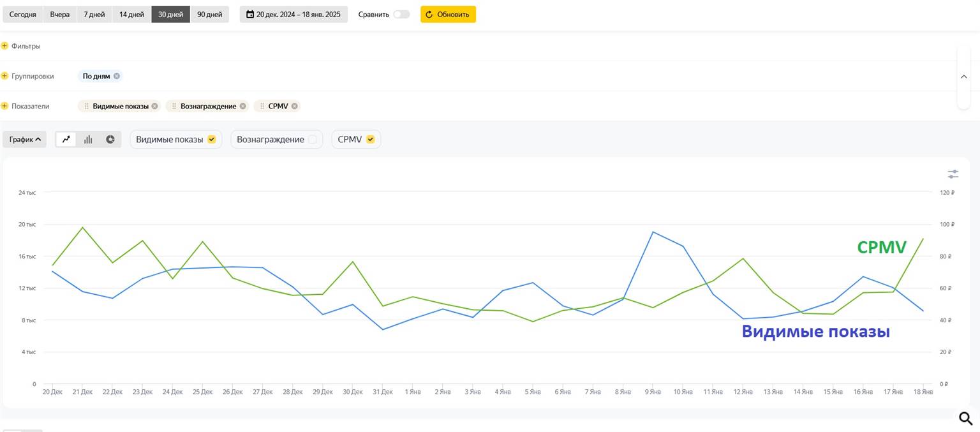This screenshot has width=980, height=432.
Task: Remove the Вознаграждение metric chip
Action: [x=243, y=106]
